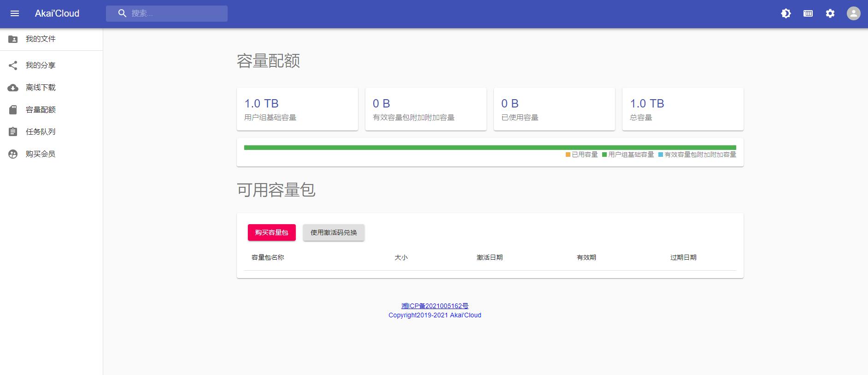The image size is (868, 375).
Task: Click the green 用户组基础容量 legend swatch
Action: [604, 155]
